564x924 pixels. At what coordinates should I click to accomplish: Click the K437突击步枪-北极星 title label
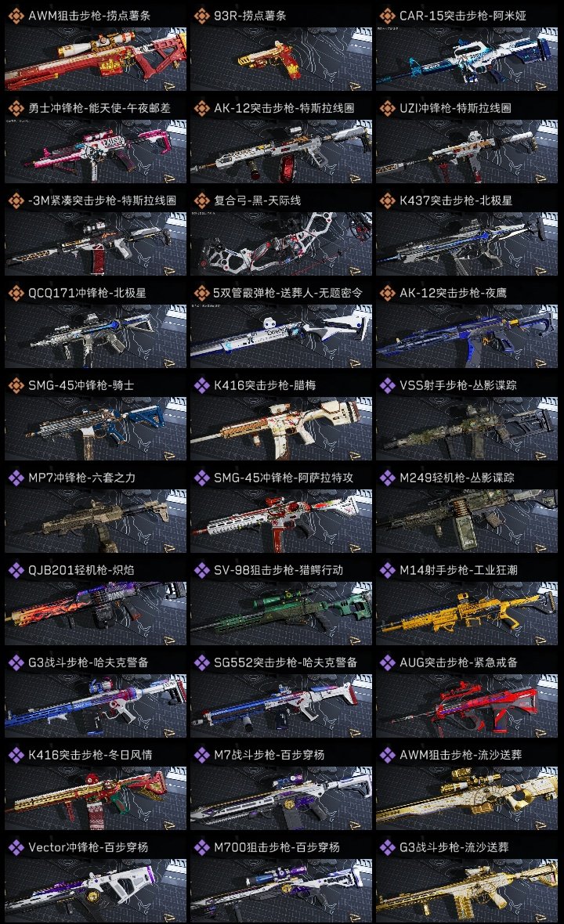(x=456, y=200)
